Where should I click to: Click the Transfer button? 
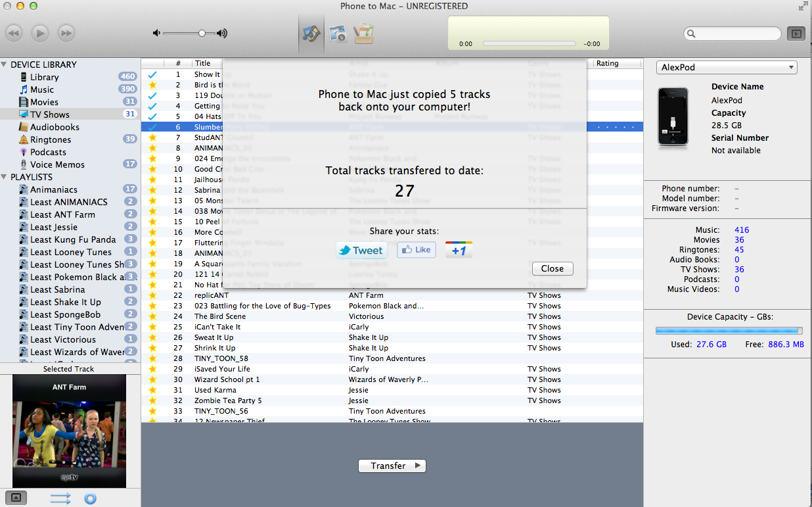[x=392, y=466]
